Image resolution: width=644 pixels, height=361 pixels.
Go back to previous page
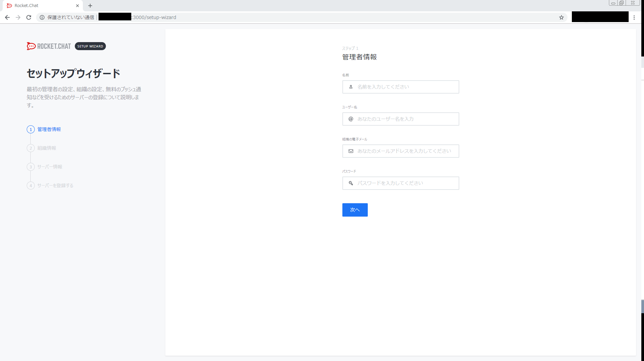click(x=7, y=17)
